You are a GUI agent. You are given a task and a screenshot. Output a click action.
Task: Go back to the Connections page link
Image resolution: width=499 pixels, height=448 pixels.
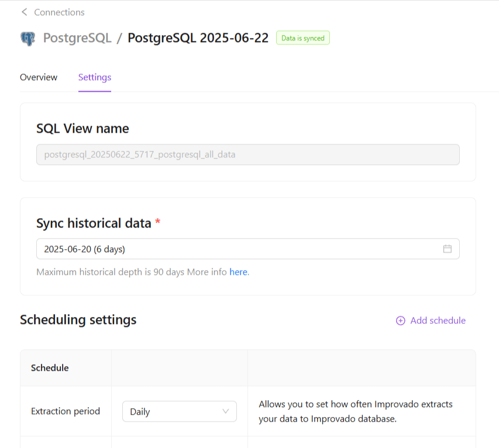pyautogui.click(x=59, y=12)
